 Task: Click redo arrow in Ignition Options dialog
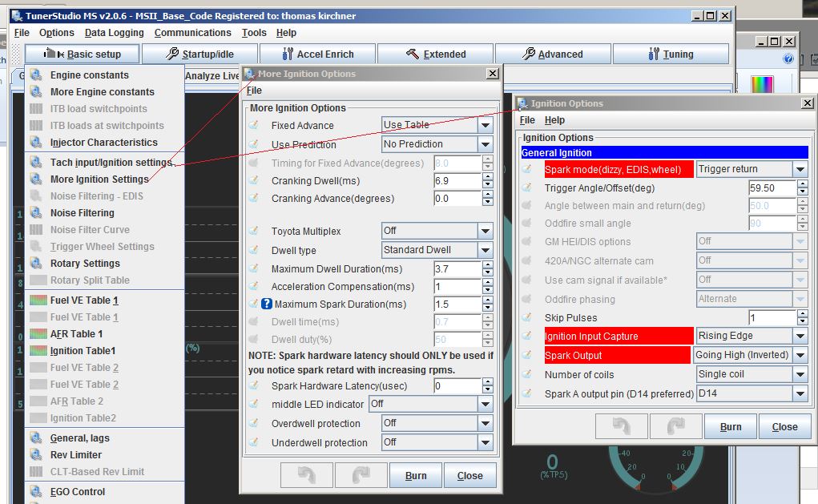click(x=675, y=426)
